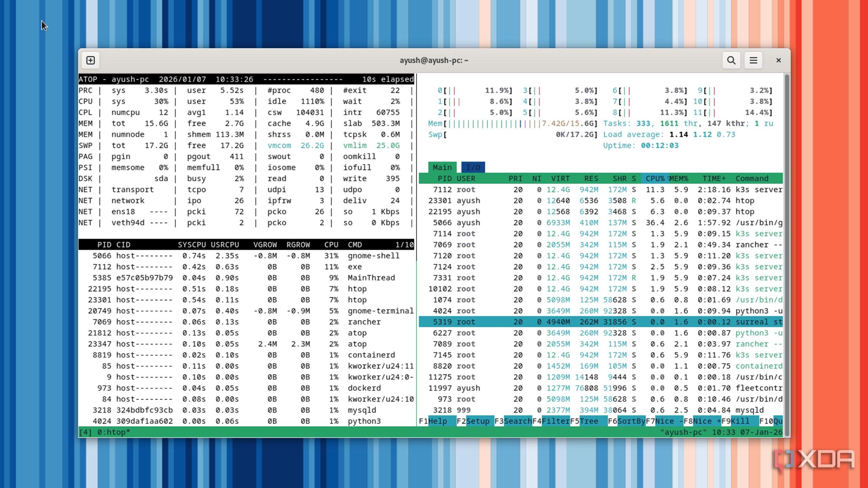Screen dimensions: 868x488
Task: Activate F4 Filter in htop
Action: (551, 421)
